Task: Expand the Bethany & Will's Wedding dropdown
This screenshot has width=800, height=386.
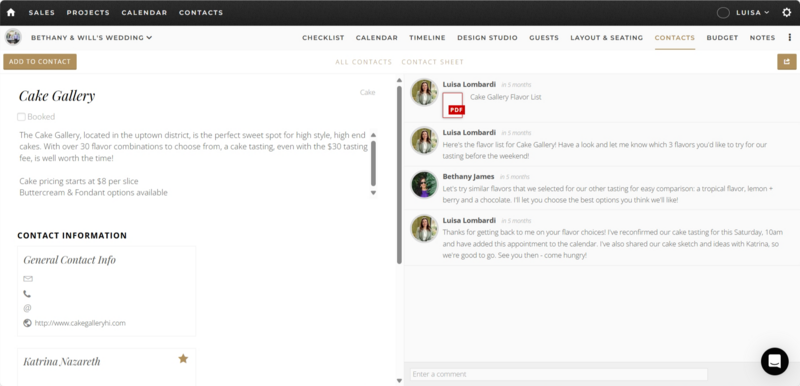Action: [91, 38]
